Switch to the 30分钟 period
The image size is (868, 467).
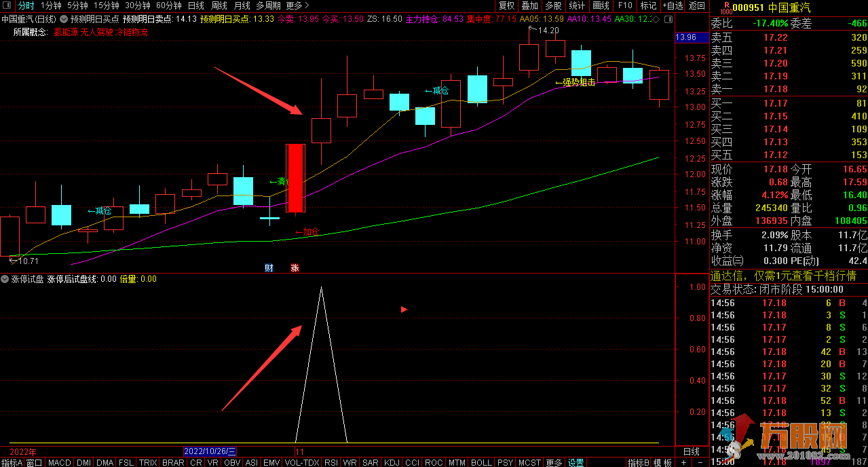pyautogui.click(x=138, y=5)
